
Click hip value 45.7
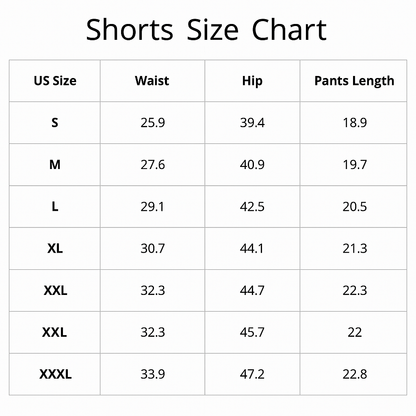pyautogui.click(x=252, y=332)
